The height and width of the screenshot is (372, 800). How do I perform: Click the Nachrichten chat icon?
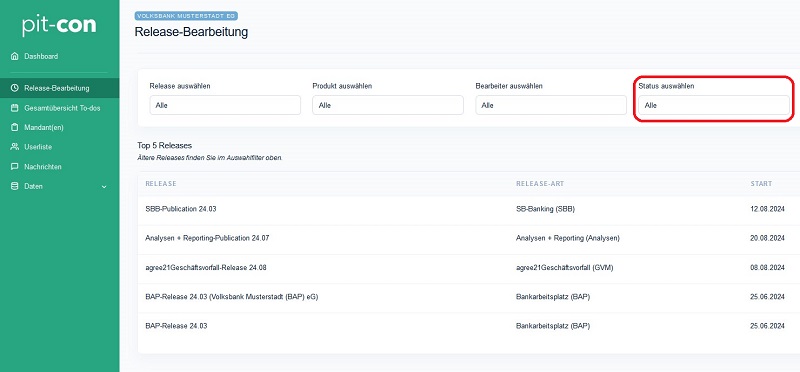(x=14, y=167)
